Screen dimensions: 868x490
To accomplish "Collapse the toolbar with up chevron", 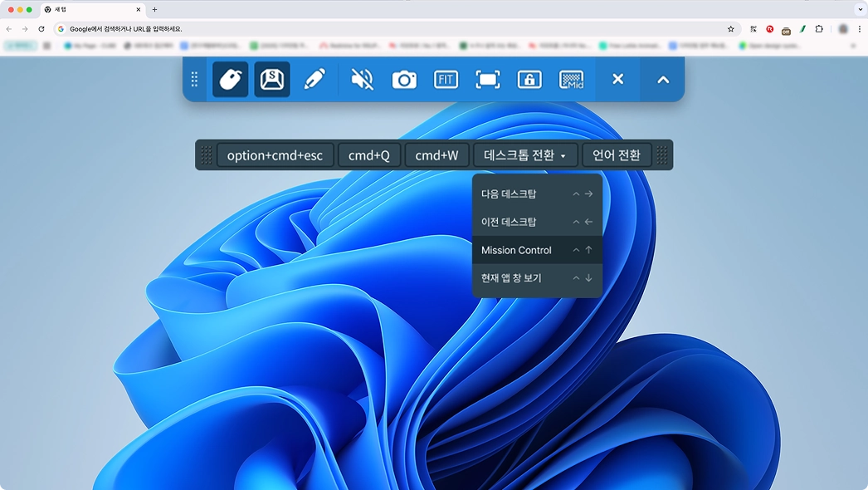I will (663, 80).
